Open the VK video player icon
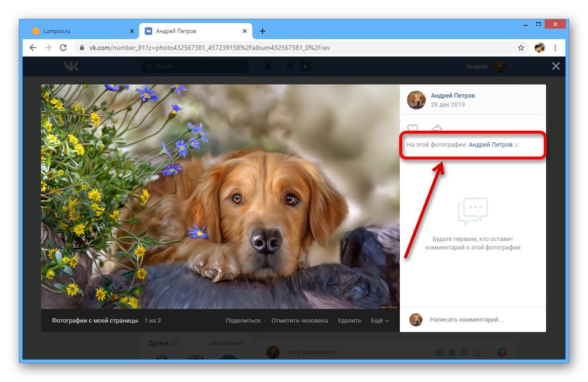Screen dimensions: 588x382 [305, 67]
